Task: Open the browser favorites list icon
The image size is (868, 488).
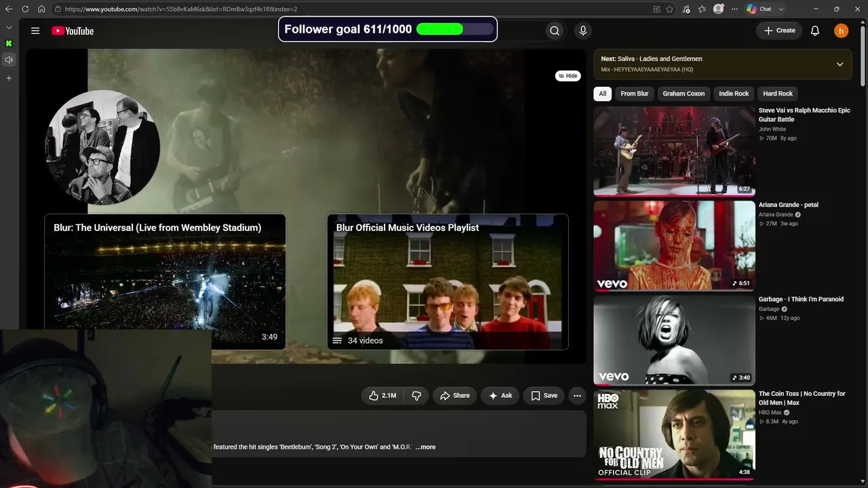Action: tap(702, 9)
